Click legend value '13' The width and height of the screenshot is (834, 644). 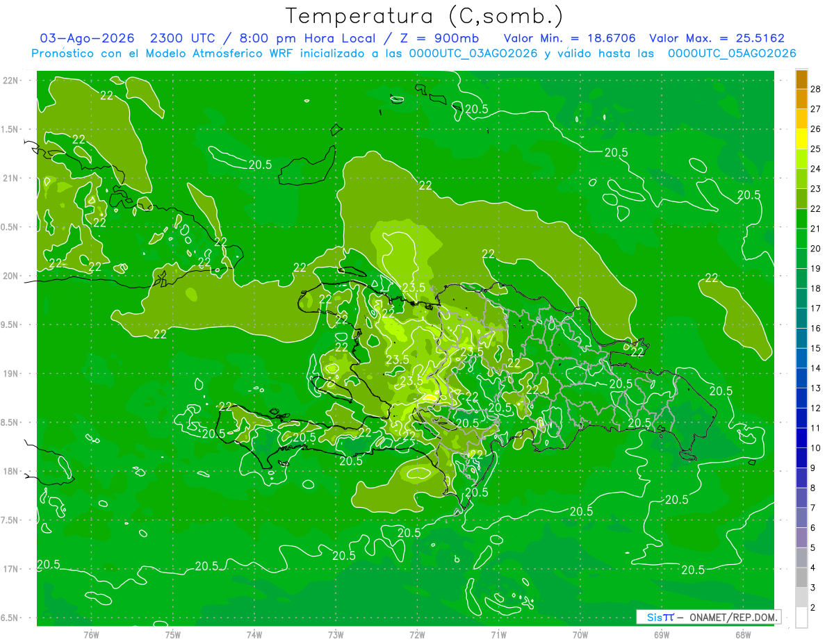[x=817, y=388]
